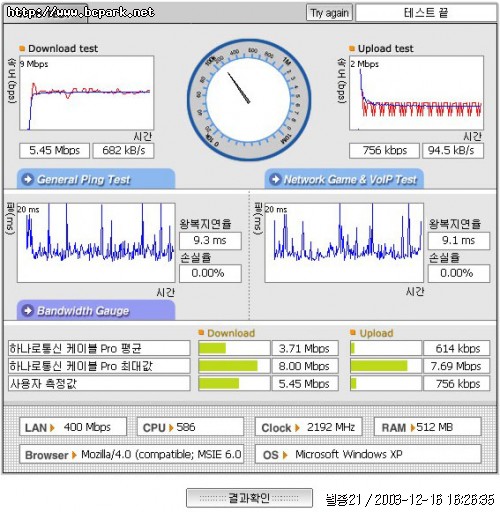Click the orange arrow next to CPU
This screenshot has width=500, height=512.
[x=171, y=428]
